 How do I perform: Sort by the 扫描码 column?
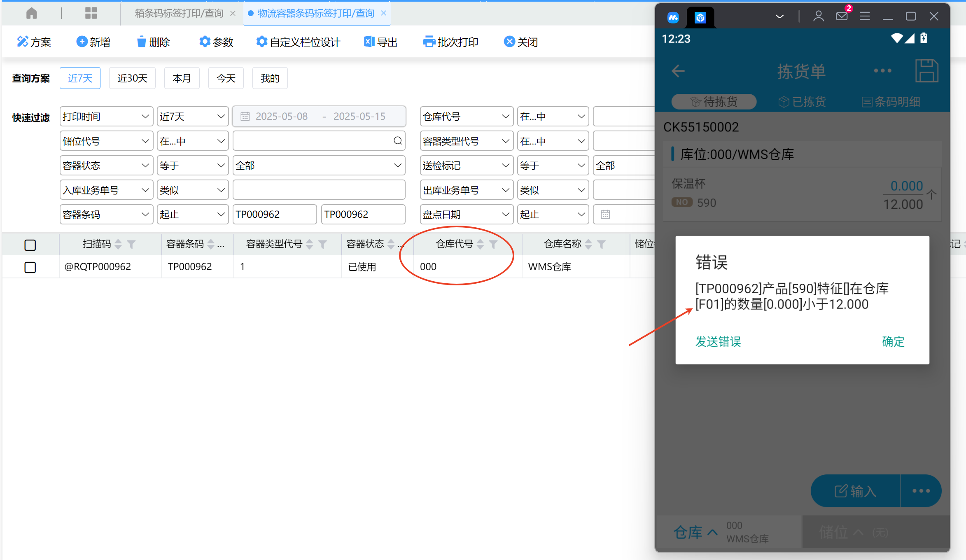pos(118,244)
